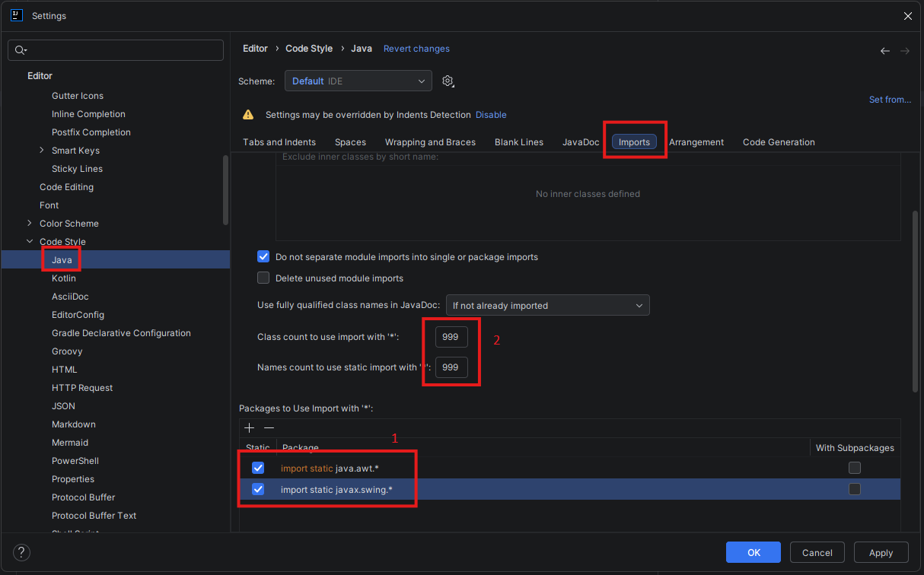This screenshot has height=575, width=924.
Task: Click the yellow warning triangle icon
Action: pyautogui.click(x=248, y=115)
